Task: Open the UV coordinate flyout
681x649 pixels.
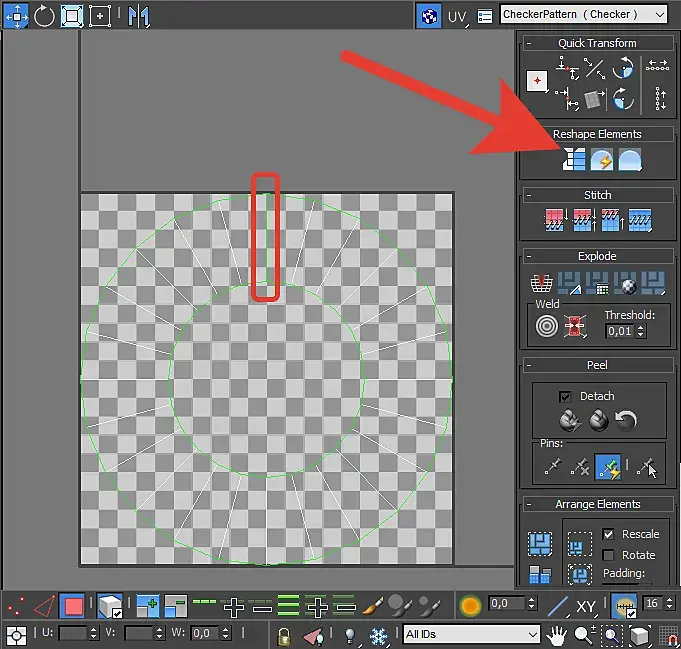Action: click(457, 17)
